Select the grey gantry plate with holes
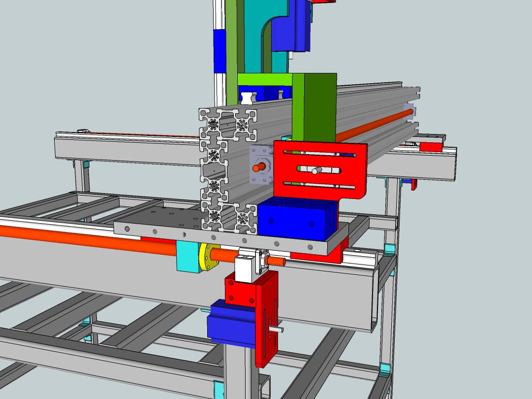Viewport: 532px width, 399px height. 231,231
